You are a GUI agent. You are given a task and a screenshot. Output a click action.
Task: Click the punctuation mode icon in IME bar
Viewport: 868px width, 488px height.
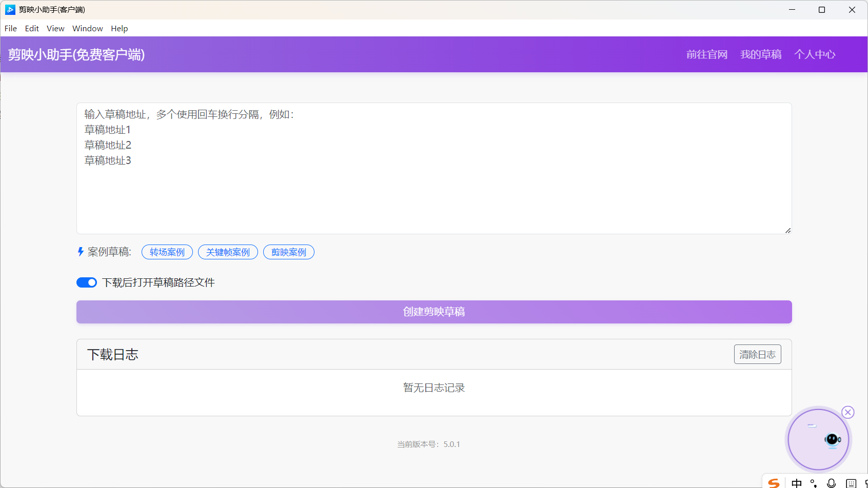pyautogui.click(x=814, y=483)
